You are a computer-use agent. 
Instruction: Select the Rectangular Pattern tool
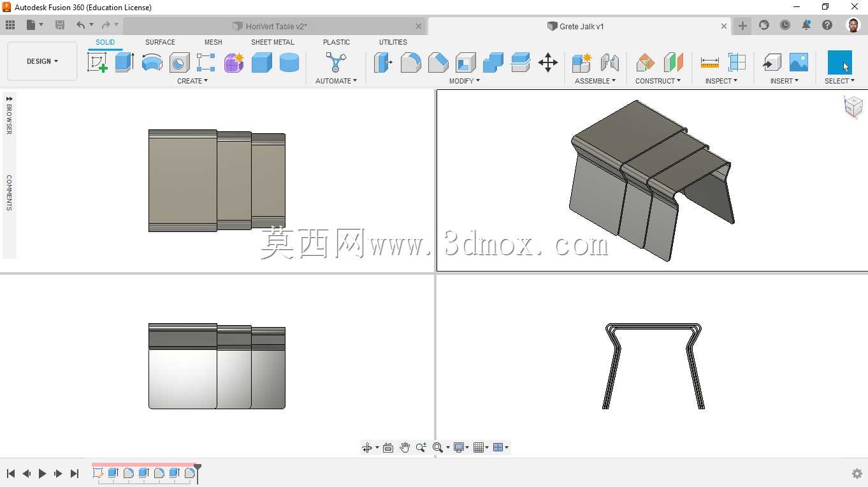tap(206, 62)
